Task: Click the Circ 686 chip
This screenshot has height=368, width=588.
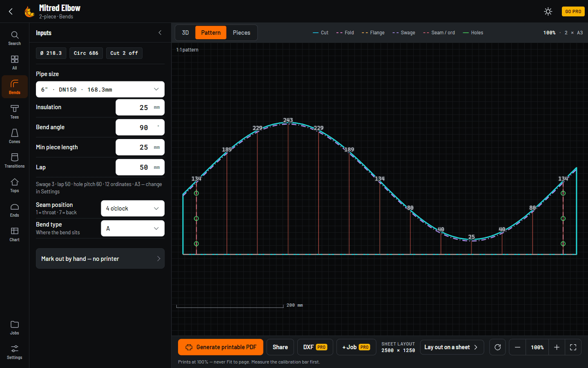Action: [86, 53]
